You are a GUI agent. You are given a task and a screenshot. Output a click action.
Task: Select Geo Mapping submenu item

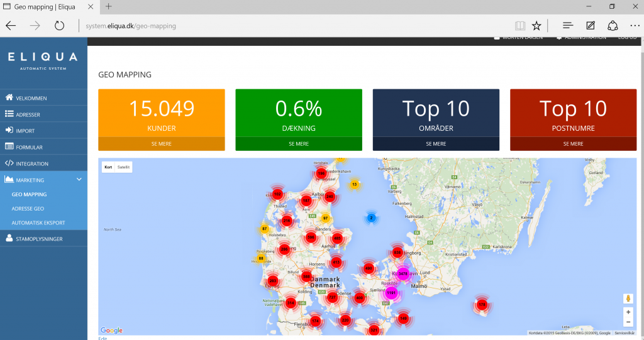click(x=29, y=194)
